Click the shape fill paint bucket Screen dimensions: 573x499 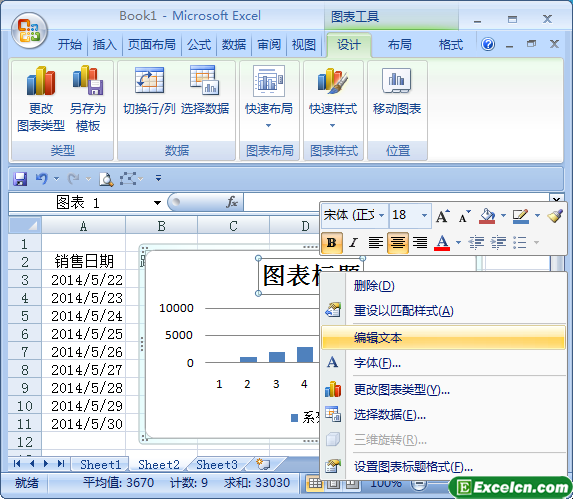487,216
